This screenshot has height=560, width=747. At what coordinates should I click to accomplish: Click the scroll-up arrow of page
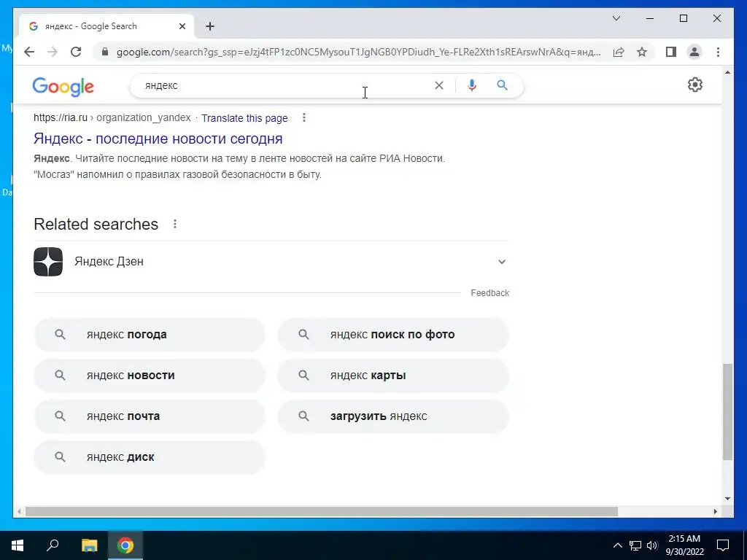pyautogui.click(x=727, y=72)
